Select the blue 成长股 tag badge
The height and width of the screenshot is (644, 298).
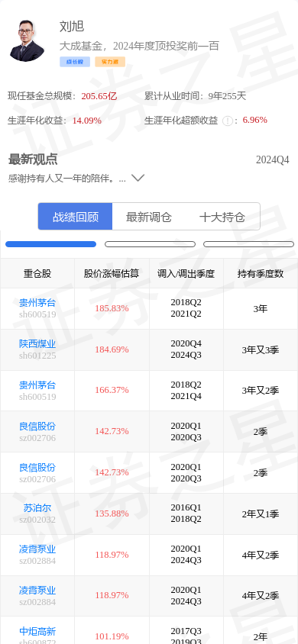[x=75, y=62]
